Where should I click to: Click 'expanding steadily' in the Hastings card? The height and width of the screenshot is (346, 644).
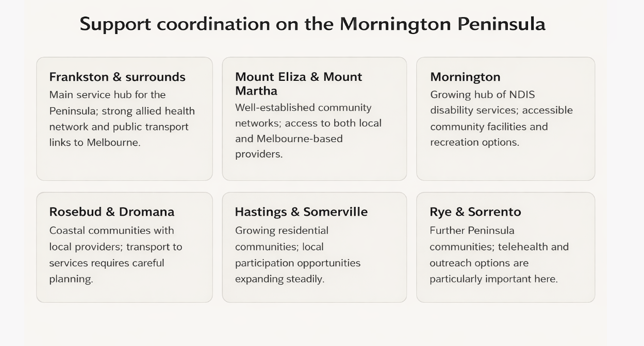279,279
